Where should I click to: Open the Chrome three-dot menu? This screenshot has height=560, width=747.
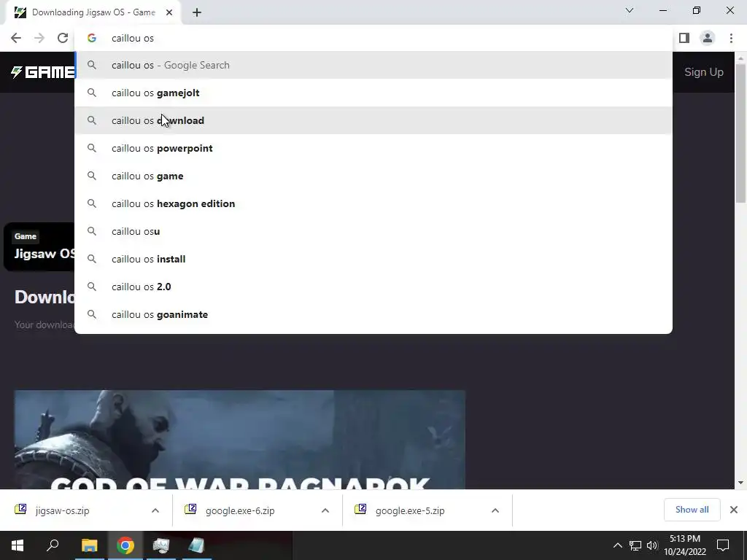tap(731, 38)
